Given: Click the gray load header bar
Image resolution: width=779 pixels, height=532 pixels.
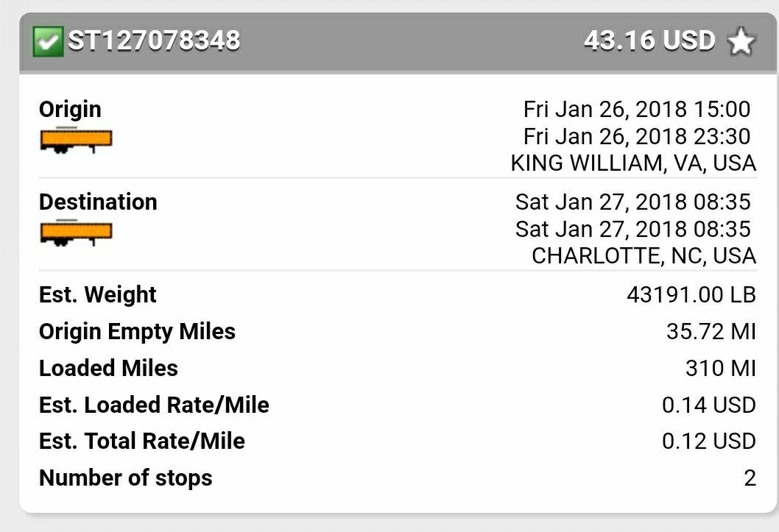Looking at the screenshot, I should click(x=398, y=43).
